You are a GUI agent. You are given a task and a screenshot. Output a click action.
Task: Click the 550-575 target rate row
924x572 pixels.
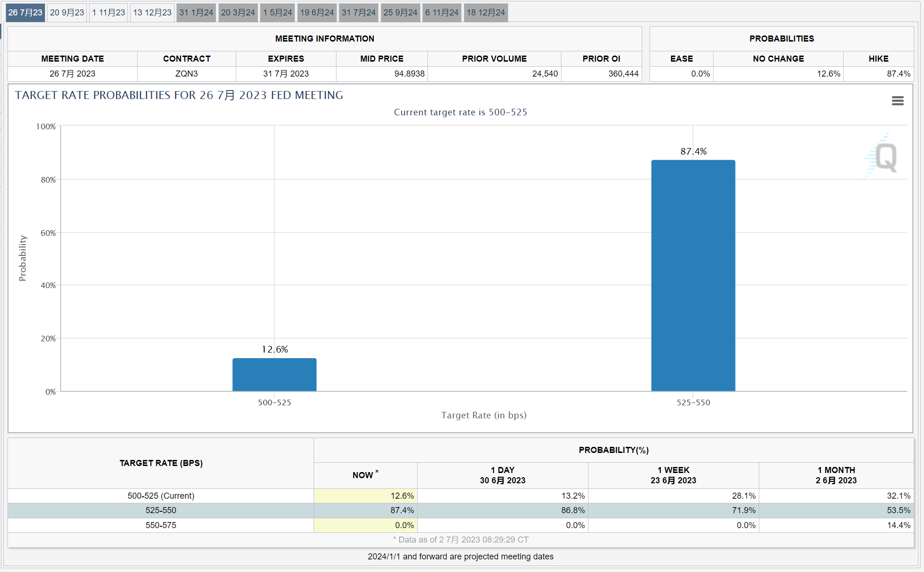(x=461, y=525)
